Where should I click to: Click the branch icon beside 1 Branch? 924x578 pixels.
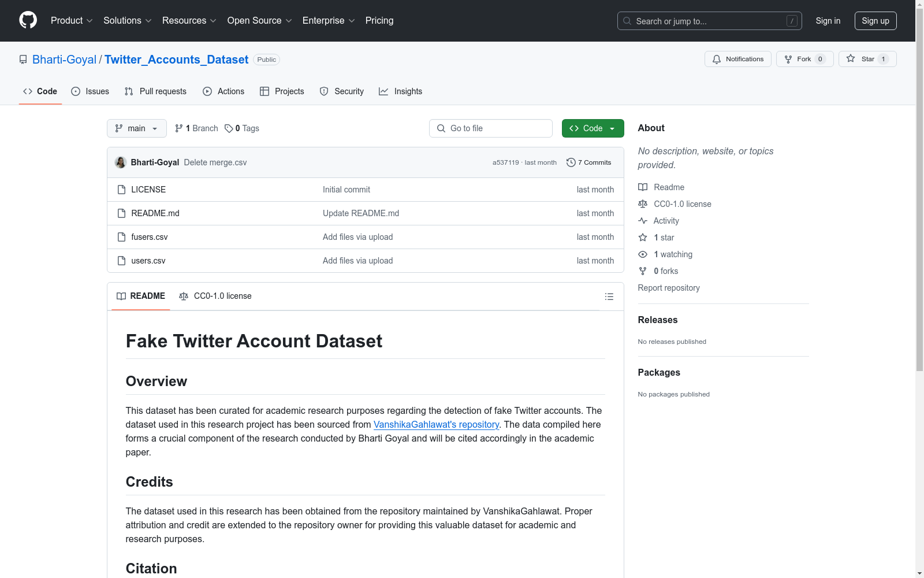pos(179,128)
